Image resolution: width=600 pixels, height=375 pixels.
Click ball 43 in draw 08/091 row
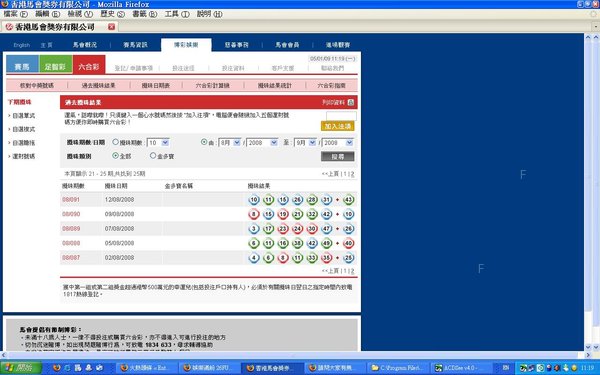[348, 199]
